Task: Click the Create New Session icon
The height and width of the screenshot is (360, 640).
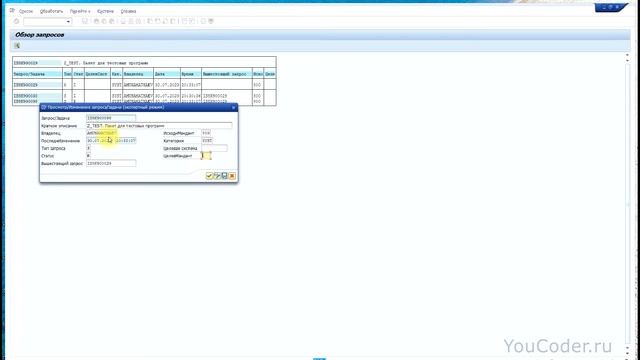Action: point(184,21)
